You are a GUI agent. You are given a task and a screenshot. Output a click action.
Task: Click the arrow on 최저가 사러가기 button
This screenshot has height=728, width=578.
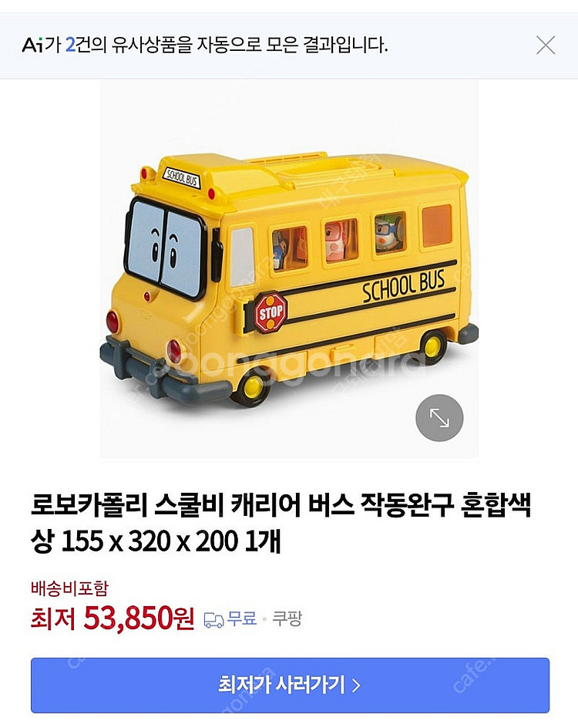[x=356, y=686]
